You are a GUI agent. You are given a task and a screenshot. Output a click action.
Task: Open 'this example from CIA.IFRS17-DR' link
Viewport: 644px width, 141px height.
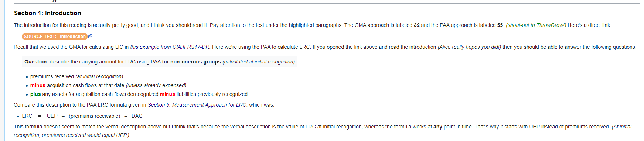[170, 47]
